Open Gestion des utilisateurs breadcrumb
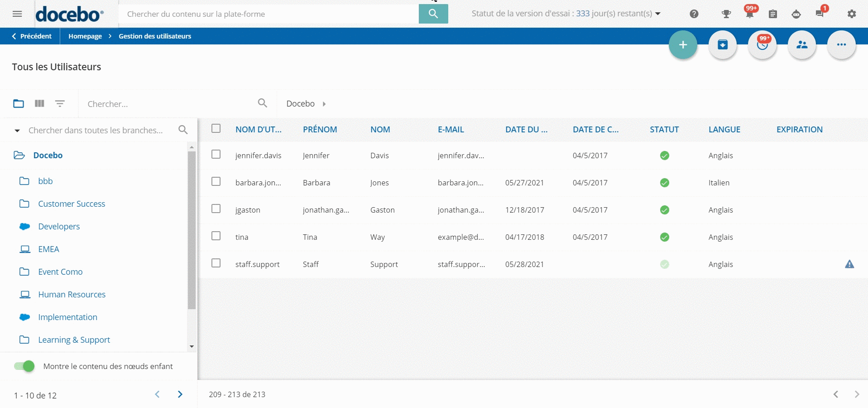 point(155,36)
